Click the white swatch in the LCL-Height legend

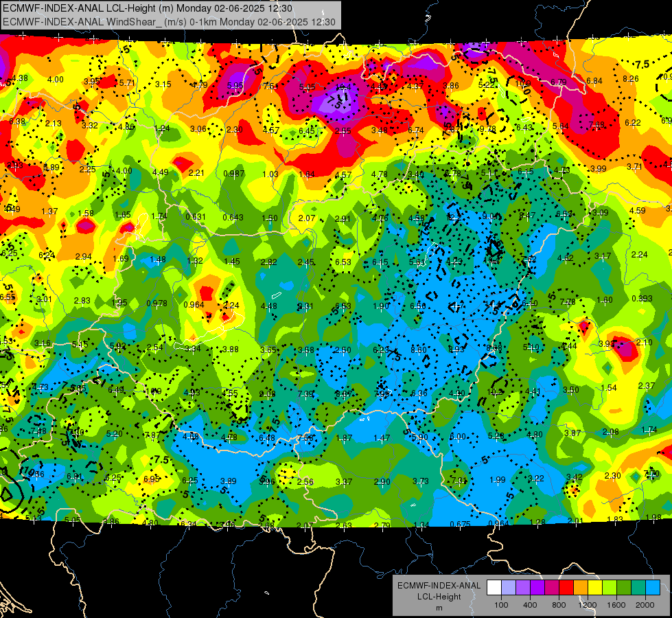pos(494,588)
